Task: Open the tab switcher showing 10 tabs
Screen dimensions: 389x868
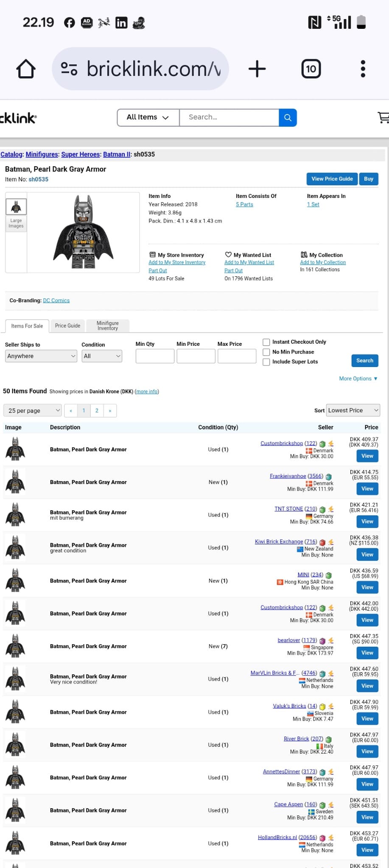Action: tap(311, 69)
